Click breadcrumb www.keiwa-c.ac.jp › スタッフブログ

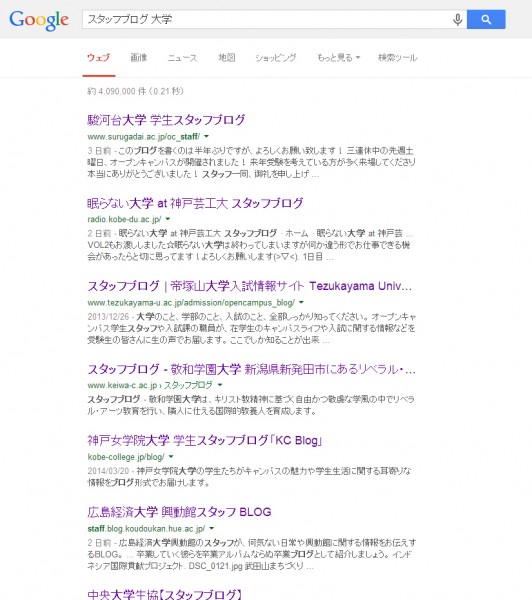150,385
